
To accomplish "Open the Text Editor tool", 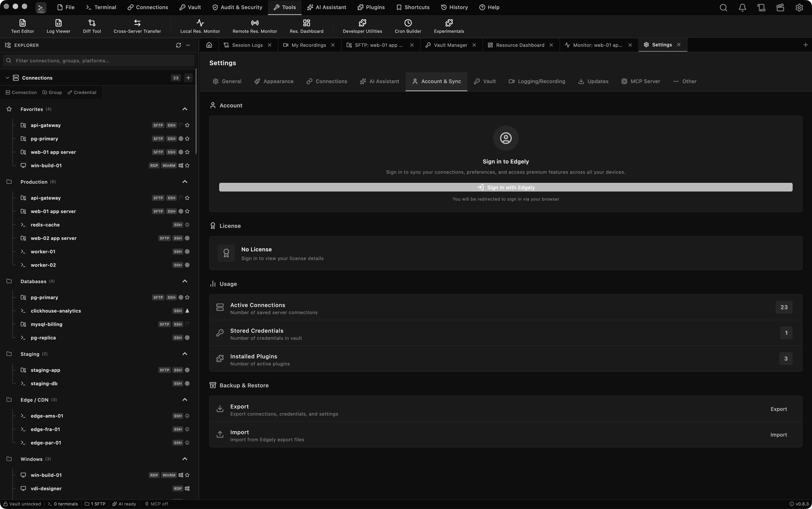I will [22, 26].
